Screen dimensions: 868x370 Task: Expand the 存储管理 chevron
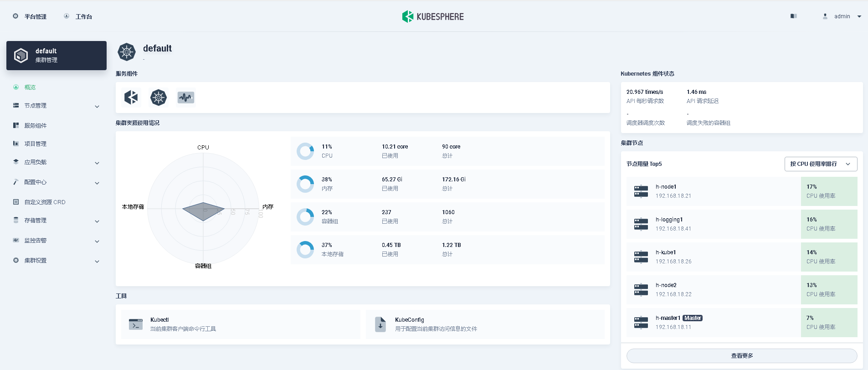[97, 221]
